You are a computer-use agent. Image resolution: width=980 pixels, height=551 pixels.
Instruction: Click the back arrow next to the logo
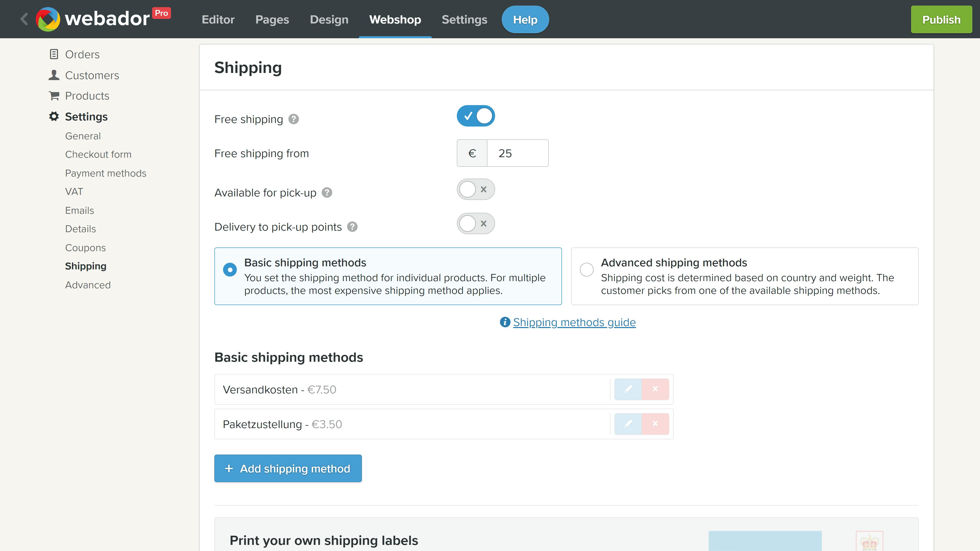click(x=23, y=19)
